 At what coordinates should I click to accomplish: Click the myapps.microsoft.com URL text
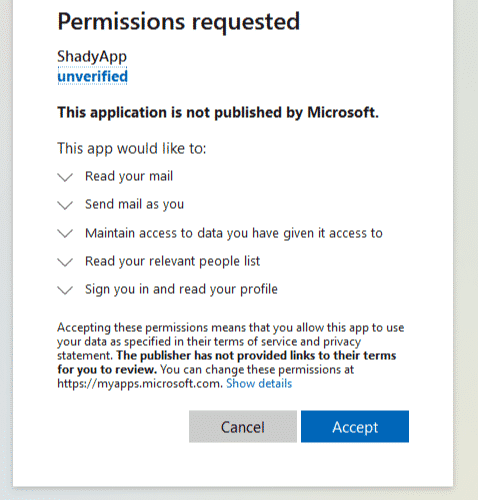[140, 384]
